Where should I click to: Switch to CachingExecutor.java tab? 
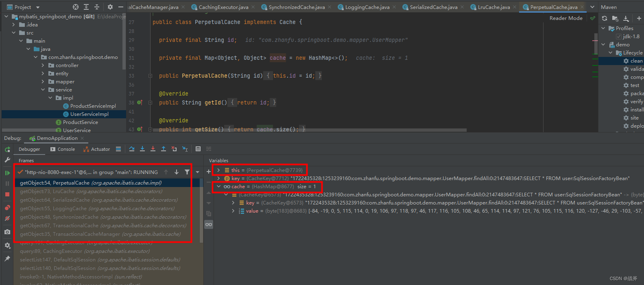pos(223,7)
